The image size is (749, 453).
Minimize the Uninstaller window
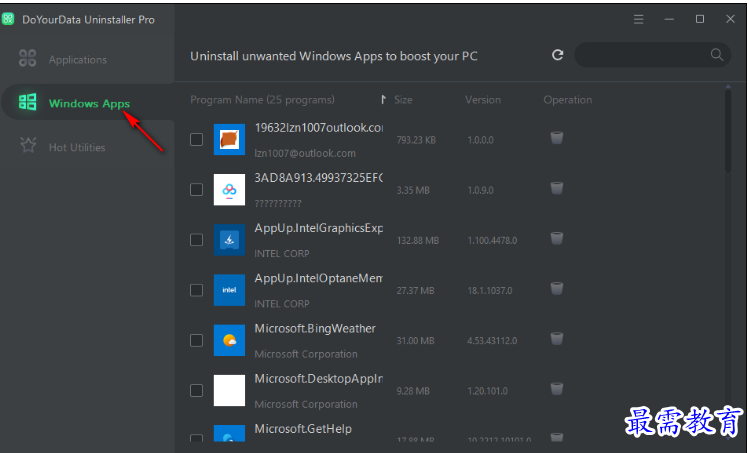669,19
